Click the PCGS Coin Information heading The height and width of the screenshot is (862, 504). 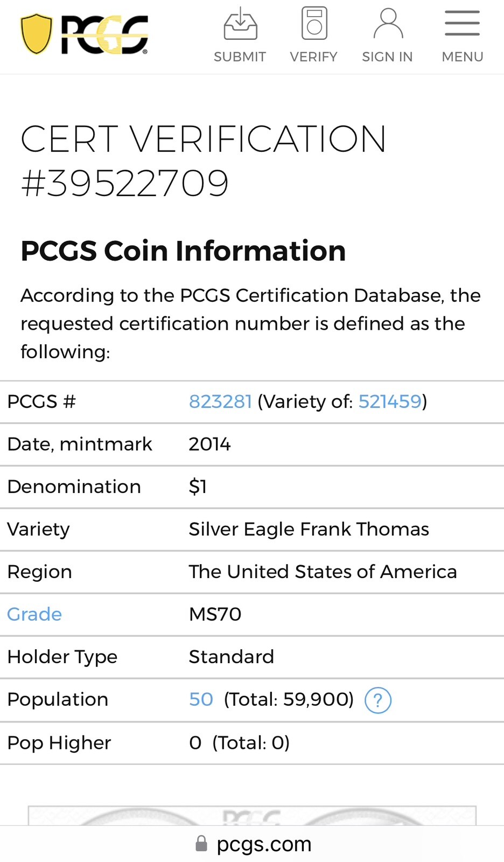tap(183, 251)
